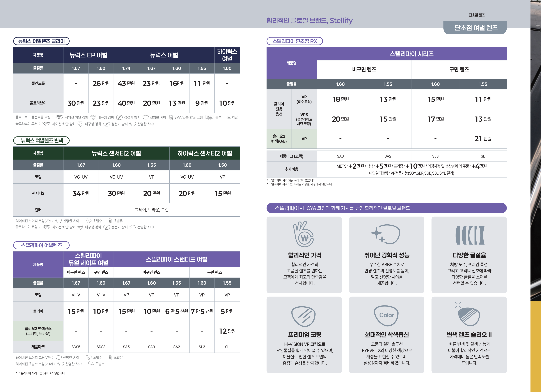This screenshot has width=541, height=392.
Task: Click the purple banner 스텔리파이 - HOYA 코팅과 함께
Action: (386, 208)
